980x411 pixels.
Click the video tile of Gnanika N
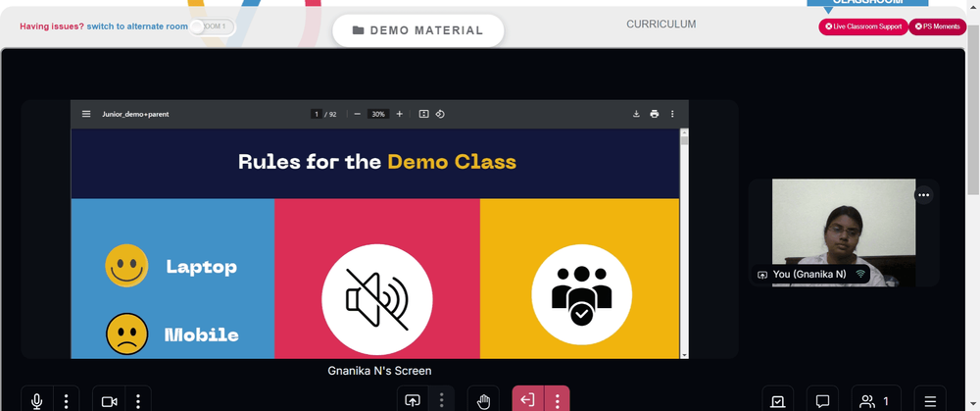coord(844,232)
